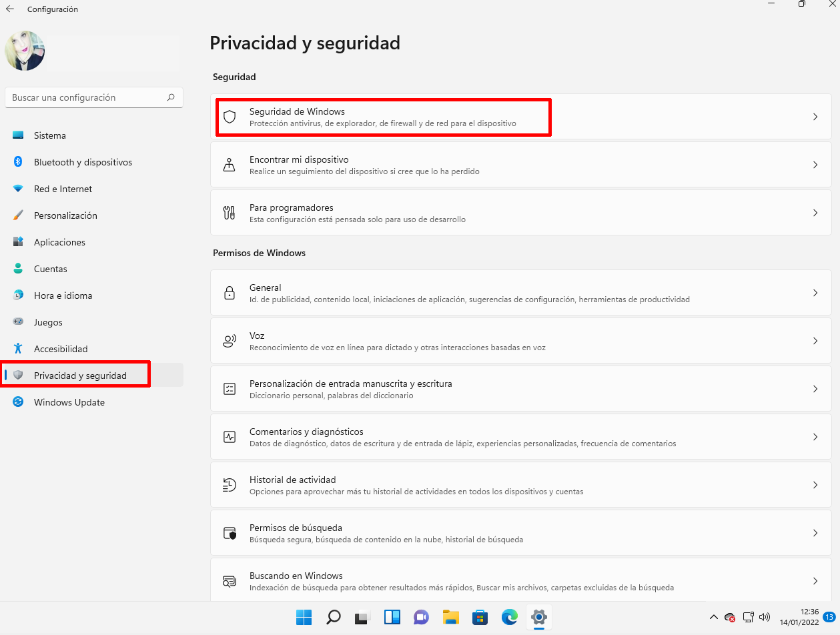Click the shield icon next to Seguridad de Windows
This screenshot has height=635, width=840.
(x=230, y=117)
